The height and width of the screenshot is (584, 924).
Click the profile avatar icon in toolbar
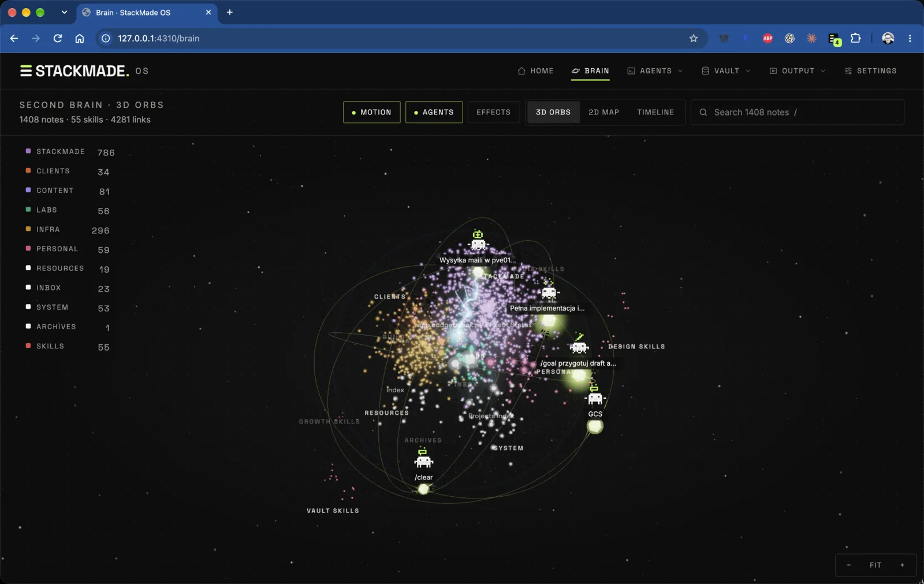[x=888, y=38]
